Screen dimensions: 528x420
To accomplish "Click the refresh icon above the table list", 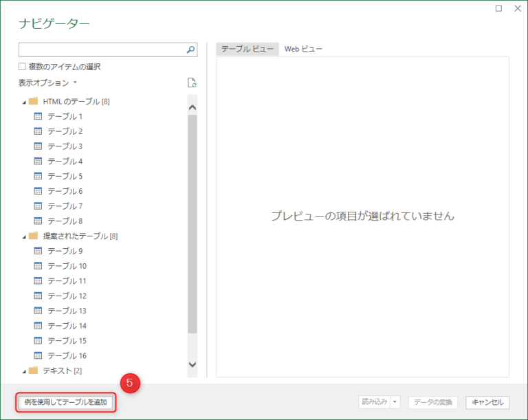I will pos(192,83).
